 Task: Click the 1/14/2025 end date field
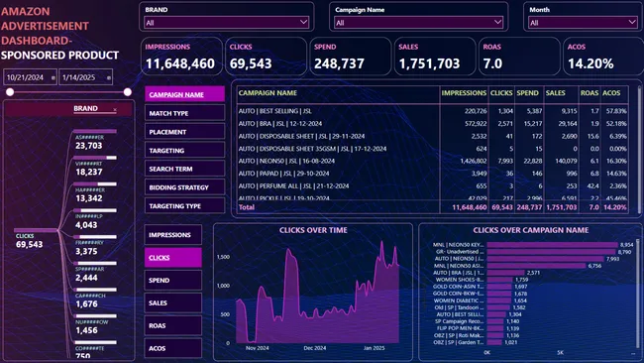pos(86,77)
